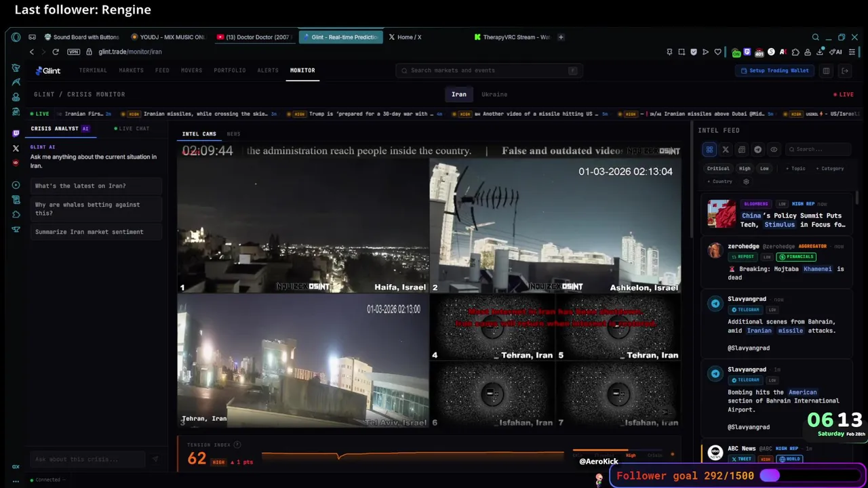This screenshot has height=488, width=868.
Task: Open the Country filter dropdown
Action: click(720, 182)
